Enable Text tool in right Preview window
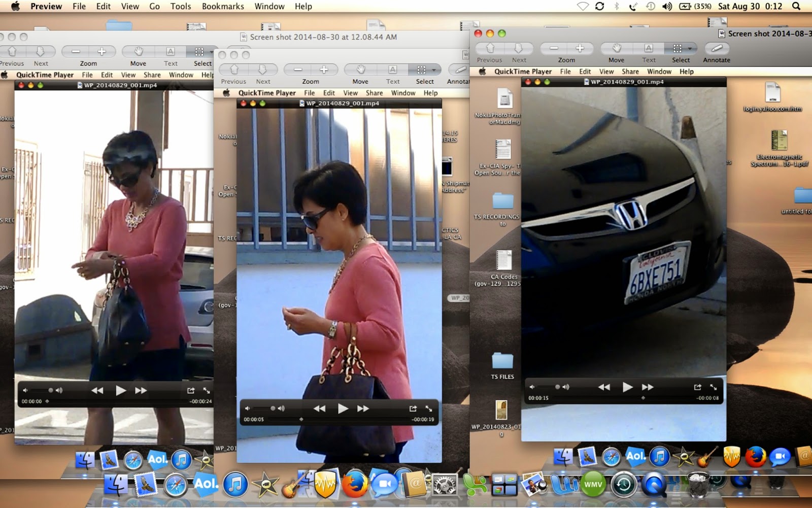The width and height of the screenshot is (812, 508). click(x=649, y=48)
